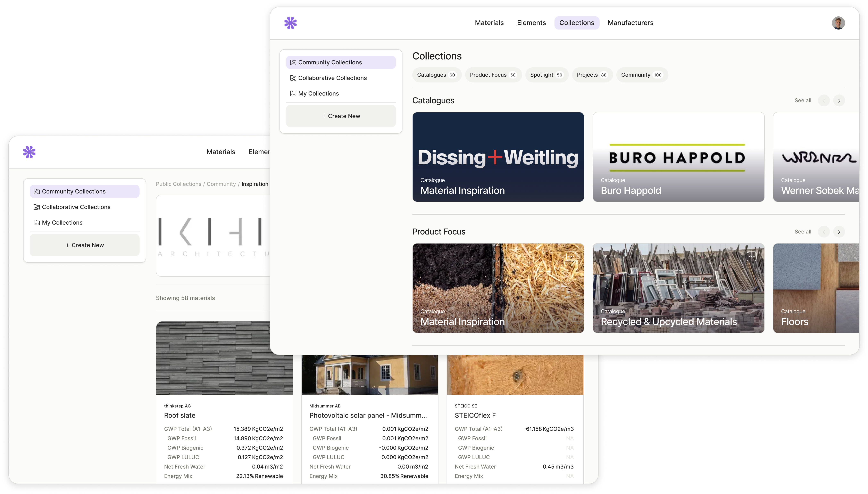Go to Materials in the front window navigation
The height and width of the screenshot is (494, 868).
point(489,23)
